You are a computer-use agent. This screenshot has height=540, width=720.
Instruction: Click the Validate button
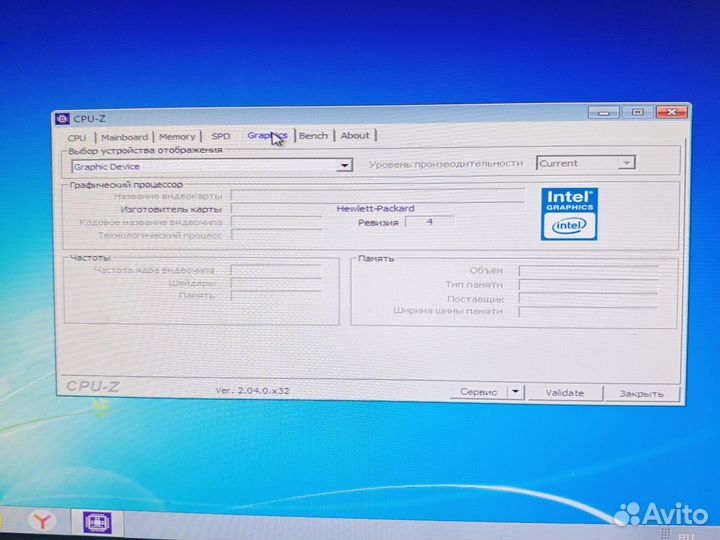click(564, 393)
